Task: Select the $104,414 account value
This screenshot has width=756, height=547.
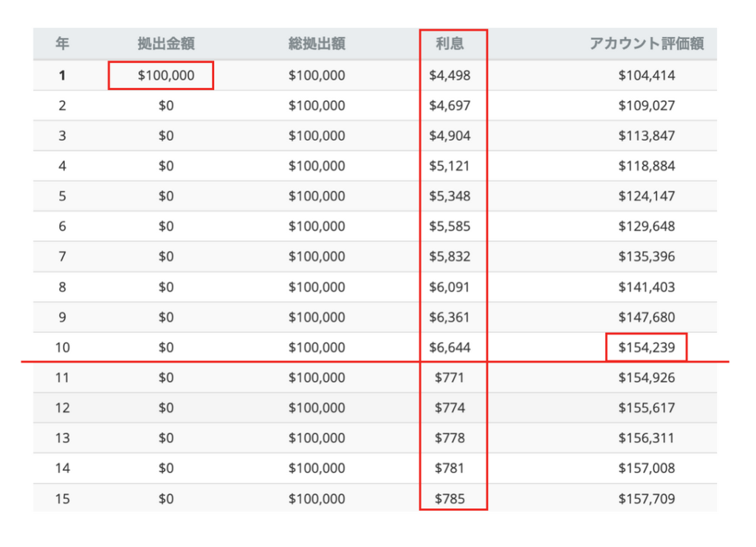Action: [647, 75]
